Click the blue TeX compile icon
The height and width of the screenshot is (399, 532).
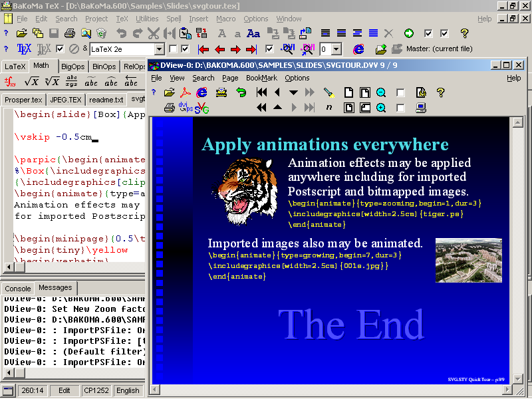click(x=24, y=49)
